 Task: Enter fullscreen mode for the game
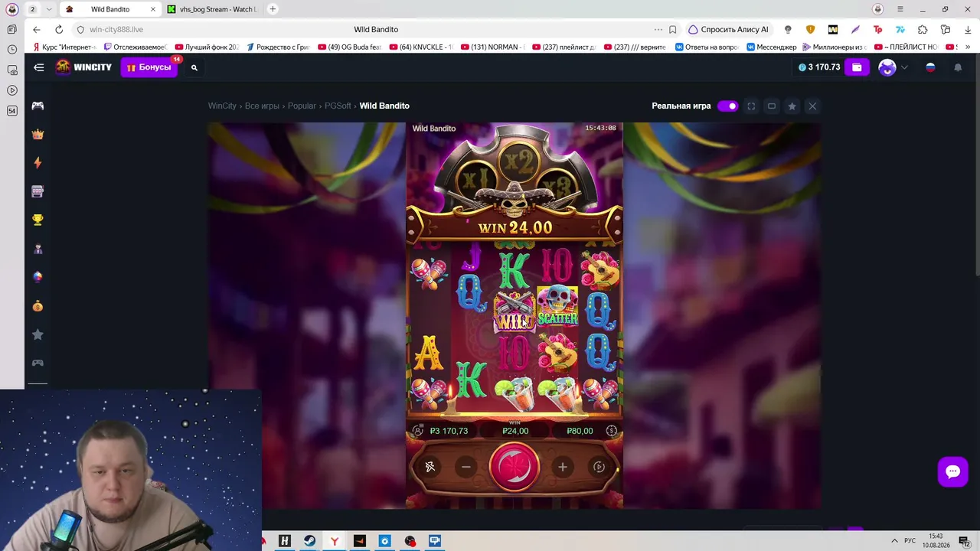751,106
